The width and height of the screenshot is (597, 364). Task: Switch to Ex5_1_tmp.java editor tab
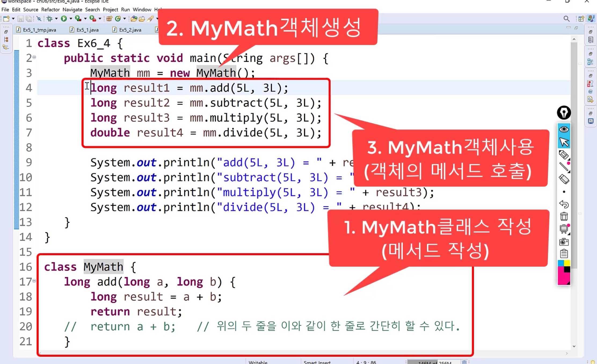37,30
